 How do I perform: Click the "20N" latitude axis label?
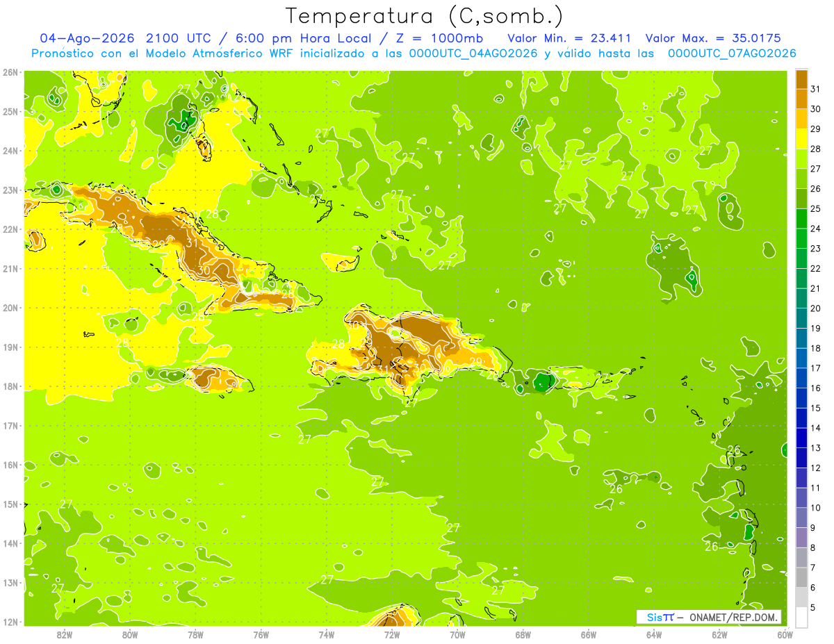point(10,308)
